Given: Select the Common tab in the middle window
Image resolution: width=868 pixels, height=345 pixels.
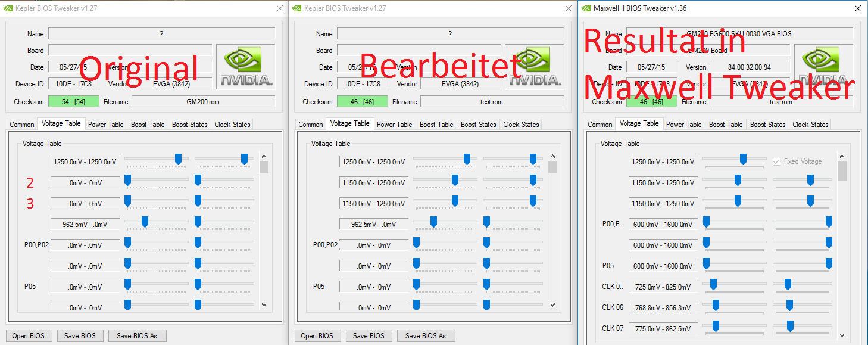Looking at the screenshot, I should click(x=311, y=124).
